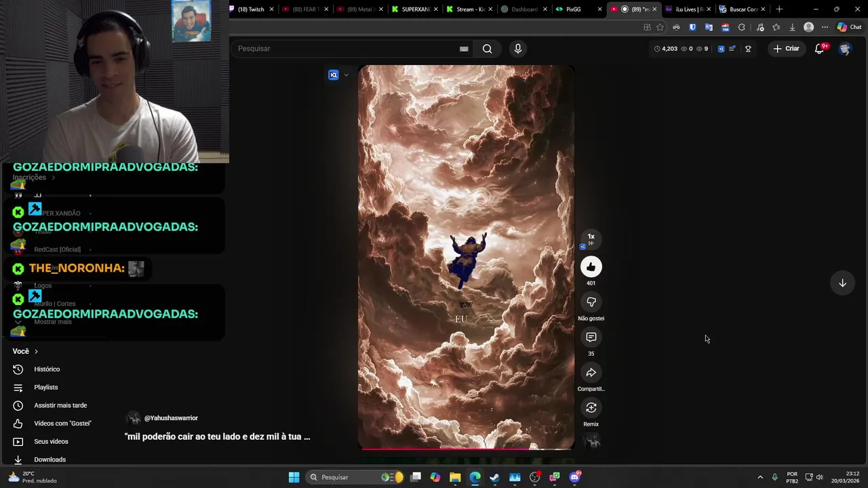Switch to the Twitch browser tab
The height and width of the screenshot is (488, 868).
[x=251, y=9]
